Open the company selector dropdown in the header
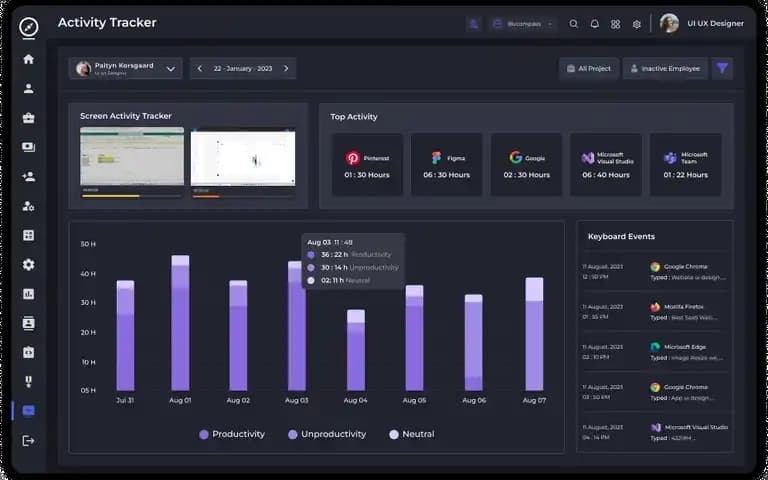Image resolution: width=768 pixels, height=480 pixels. coord(523,24)
